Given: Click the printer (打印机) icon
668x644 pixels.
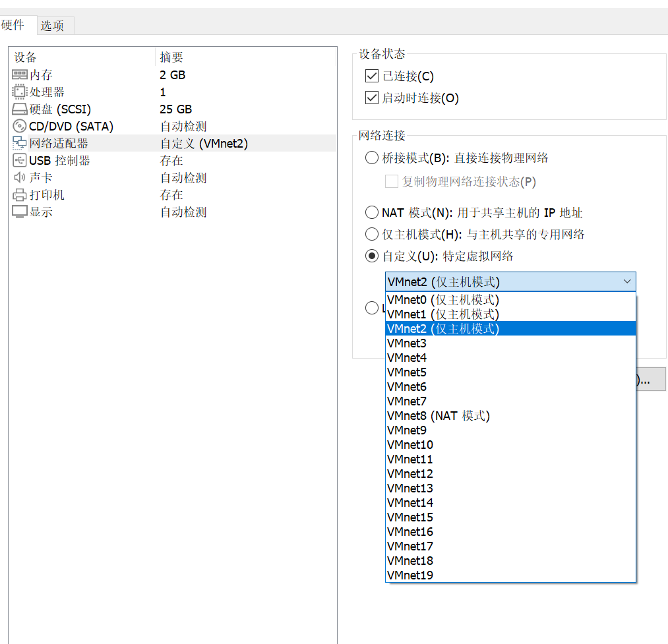Looking at the screenshot, I should 20,194.
